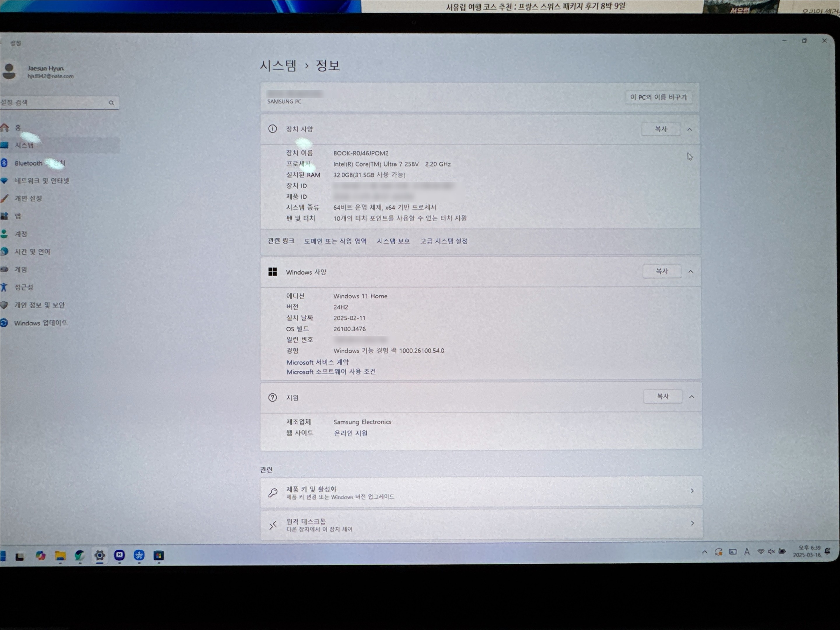The height and width of the screenshot is (630, 840).
Task: Collapse the Windows 사양 section
Action: pos(691,272)
